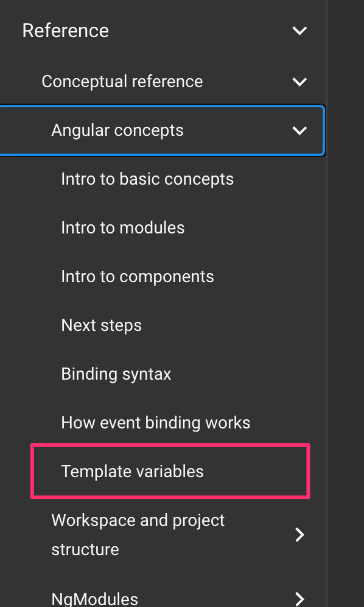Select Reference at top of sidebar
The height and width of the screenshot is (607, 364).
point(65,30)
